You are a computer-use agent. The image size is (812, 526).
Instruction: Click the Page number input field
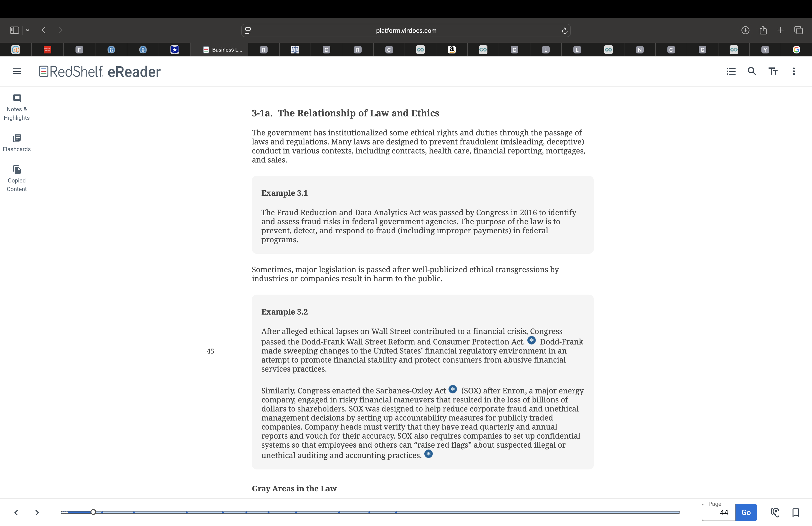[718, 512]
